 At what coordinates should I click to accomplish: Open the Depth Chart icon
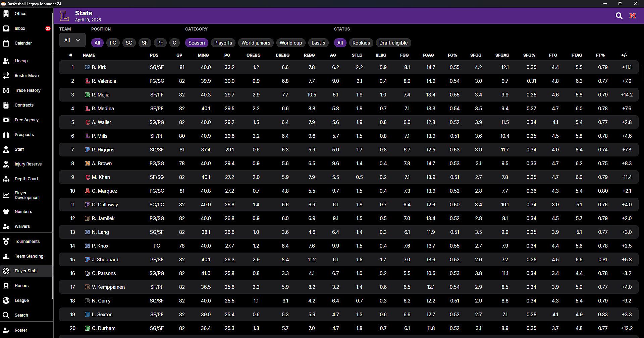point(6,179)
